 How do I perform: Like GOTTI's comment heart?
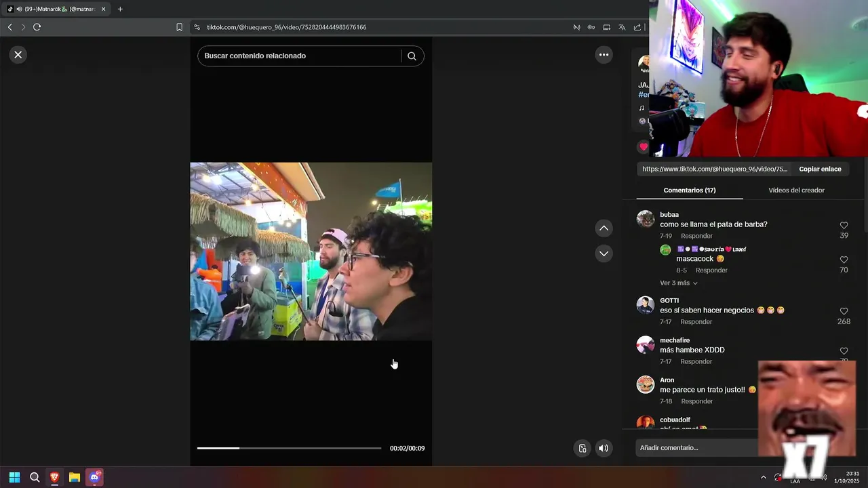844,311
